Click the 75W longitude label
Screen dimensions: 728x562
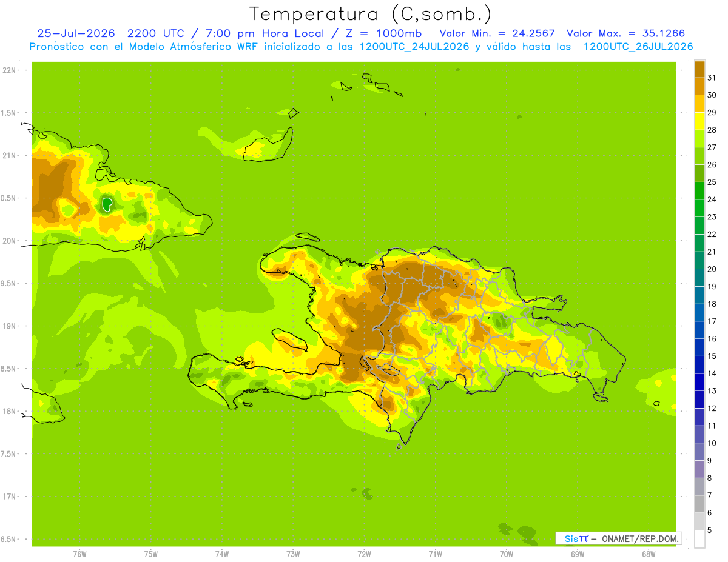151,554
